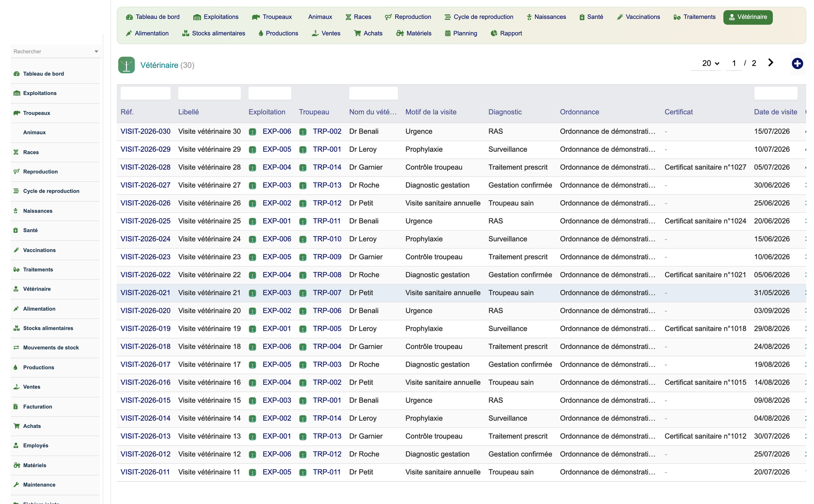Click the Cycle de reproduction sidebar icon
Viewport: 814px width, 504px height.
(16, 191)
